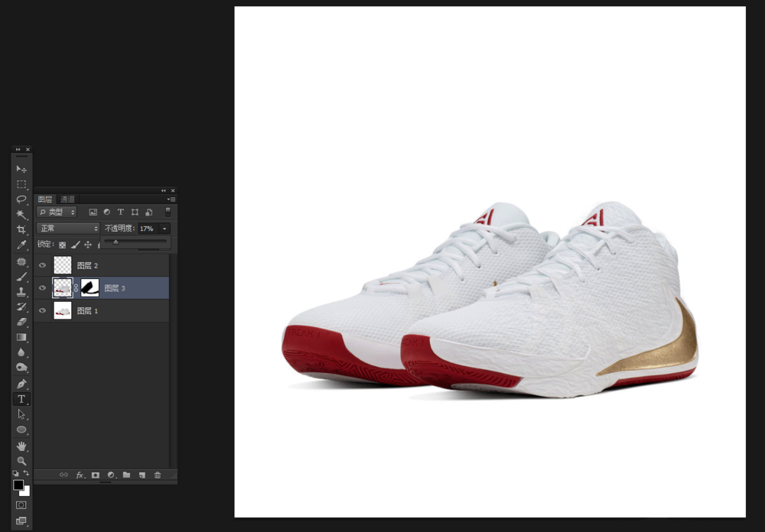This screenshot has width=765, height=532.
Task: Switch to the 通道 tab
Action: pyautogui.click(x=67, y=199)
